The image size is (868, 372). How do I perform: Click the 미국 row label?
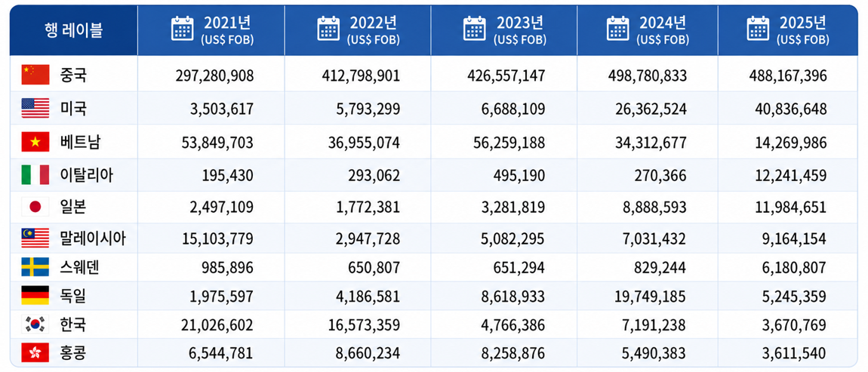[x=73, y=109]
